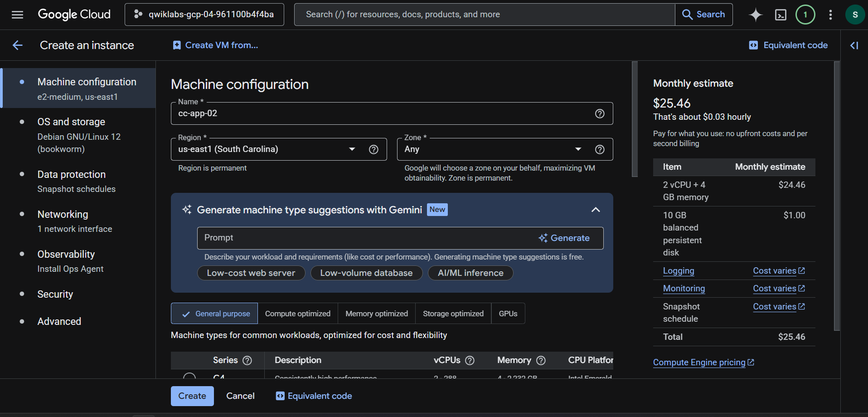
Task: Open the Logging link
Action: click(679, 271)
